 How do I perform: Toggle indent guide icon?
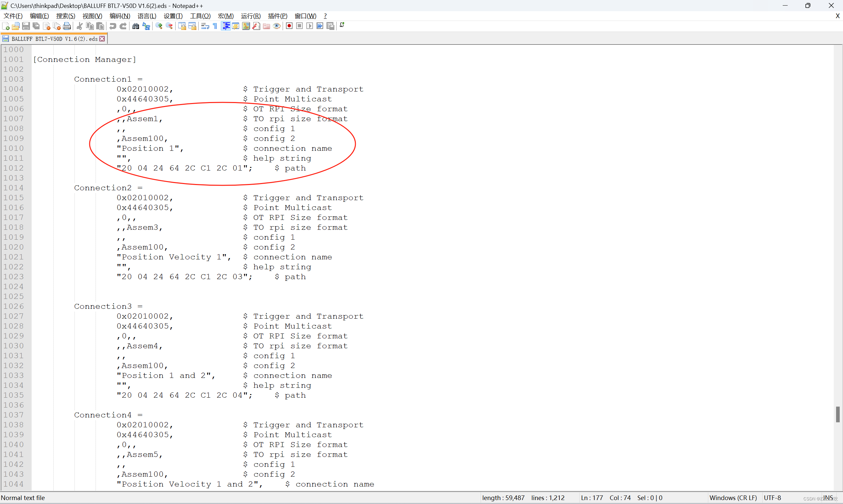click(x=226, y=26)
